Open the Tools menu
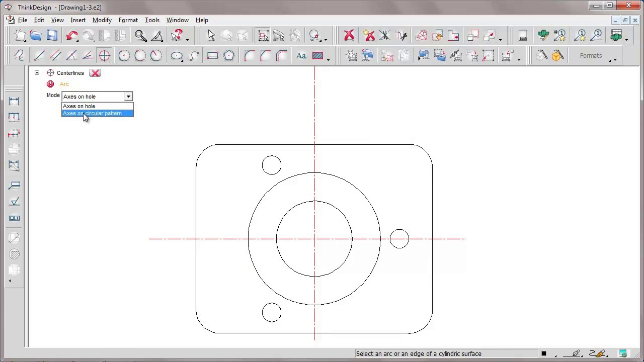The width and height of the screenshot is (644, 362). coord(152,20)
